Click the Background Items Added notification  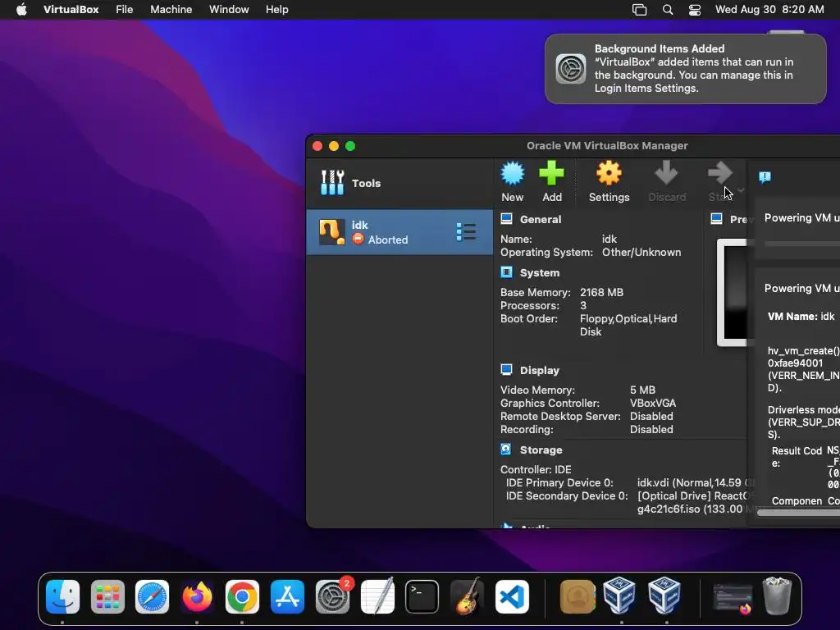tap(685, 69)
